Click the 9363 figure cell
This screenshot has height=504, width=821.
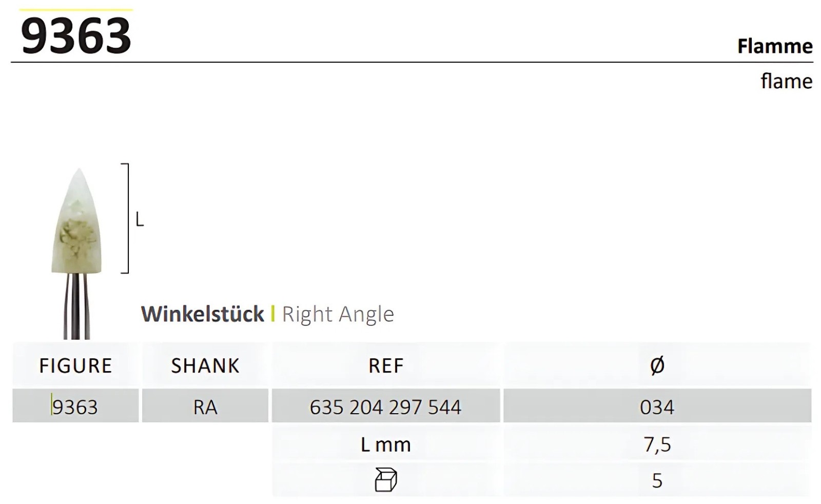click(x=75, y=407)
